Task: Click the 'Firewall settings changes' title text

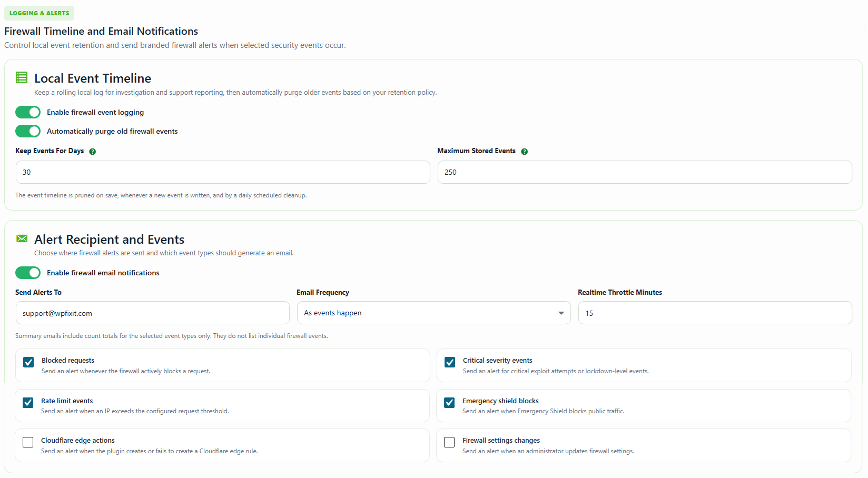Action: coord(501,441)
